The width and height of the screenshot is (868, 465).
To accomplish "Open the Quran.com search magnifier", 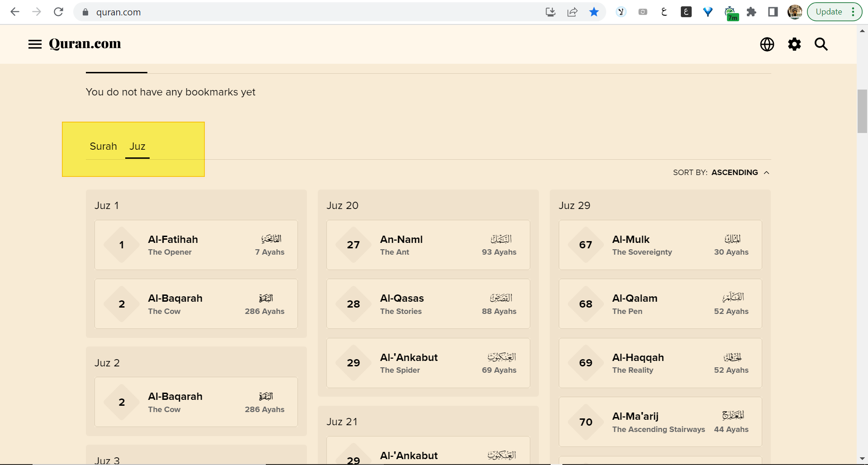I will 821,44.
